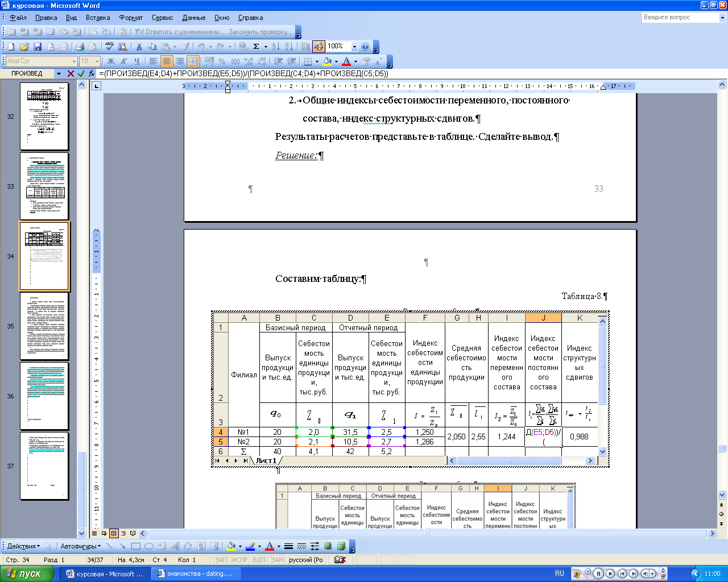Click the Paste clipboard icon
The image size is (728, 582).
coord(165,47)
